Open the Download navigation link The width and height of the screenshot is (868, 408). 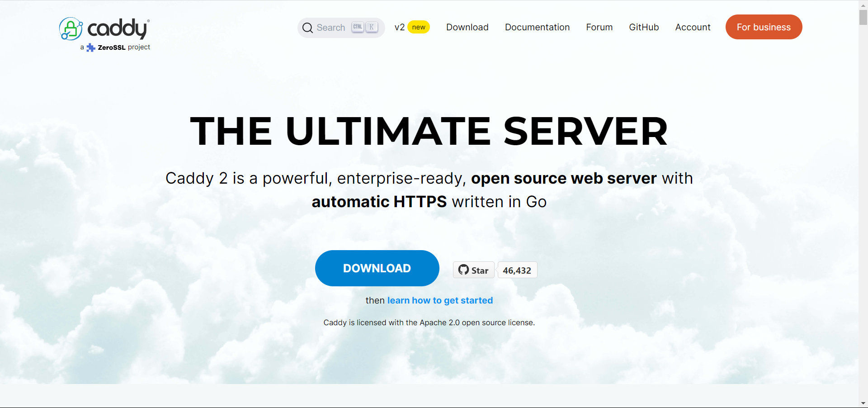pyautogui.click(x=467, y=27)
